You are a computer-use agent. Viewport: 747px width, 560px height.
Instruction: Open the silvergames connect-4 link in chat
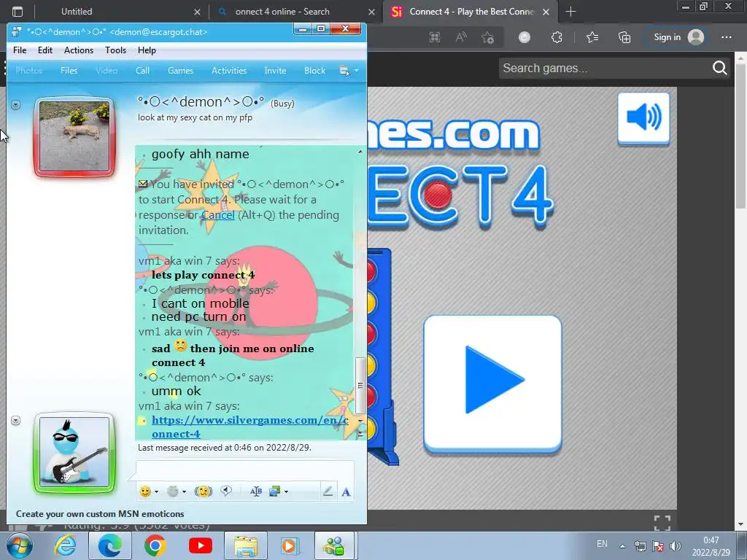[x=249, y=427]
